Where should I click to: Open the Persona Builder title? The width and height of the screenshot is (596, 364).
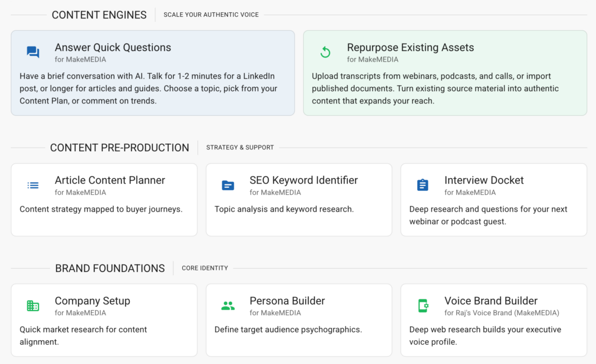pyautogui.click(x=288, y=301)
